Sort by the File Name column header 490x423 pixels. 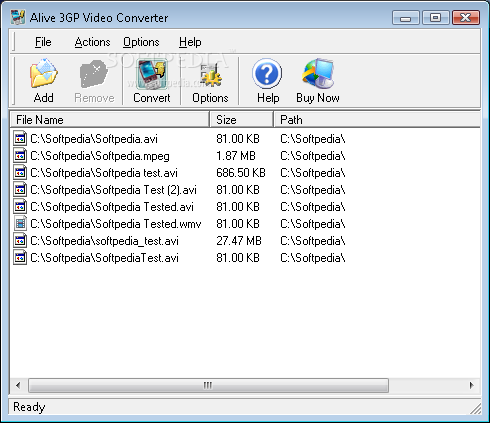(x=110, y=120)
